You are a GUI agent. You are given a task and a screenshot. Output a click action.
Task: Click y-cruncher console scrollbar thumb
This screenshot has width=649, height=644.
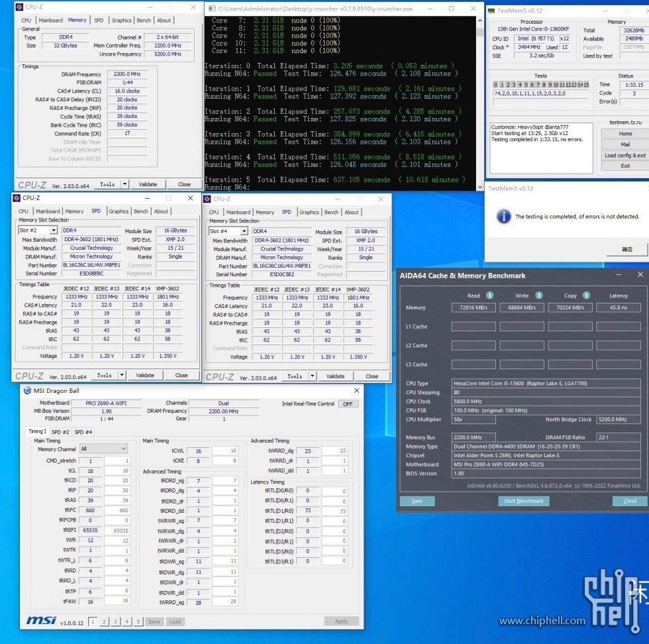tap(479, 32)
